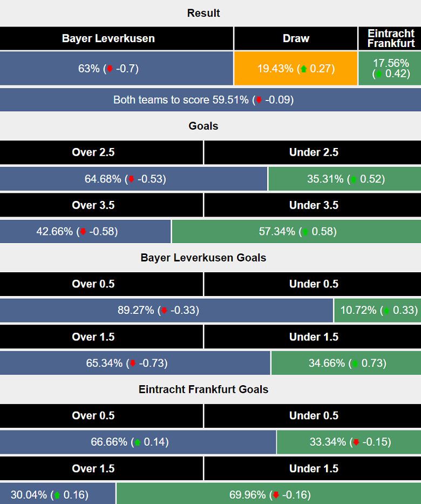Screen dimensions: 421x504
Task: Click red down arrow beside Bayer Leverkusen 63%
Action: click(x=110, y=69)
